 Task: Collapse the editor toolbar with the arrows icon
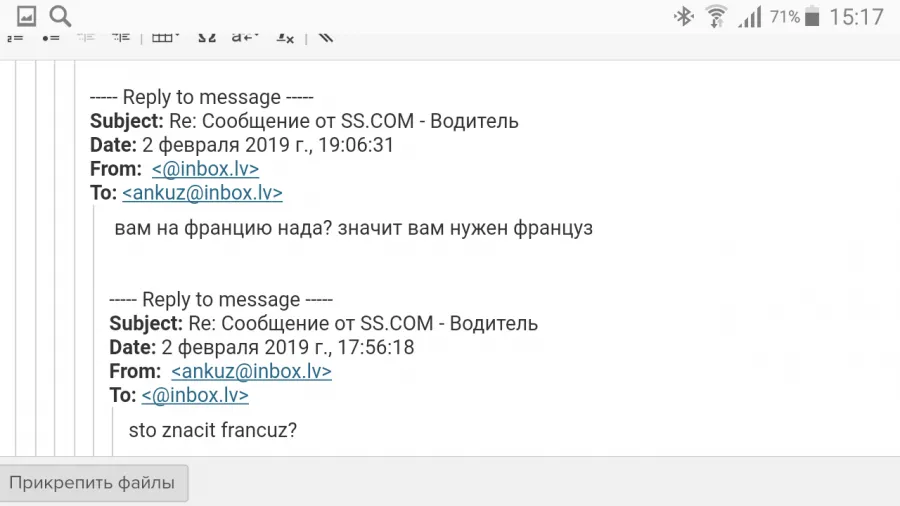click(x=325, y=38)
